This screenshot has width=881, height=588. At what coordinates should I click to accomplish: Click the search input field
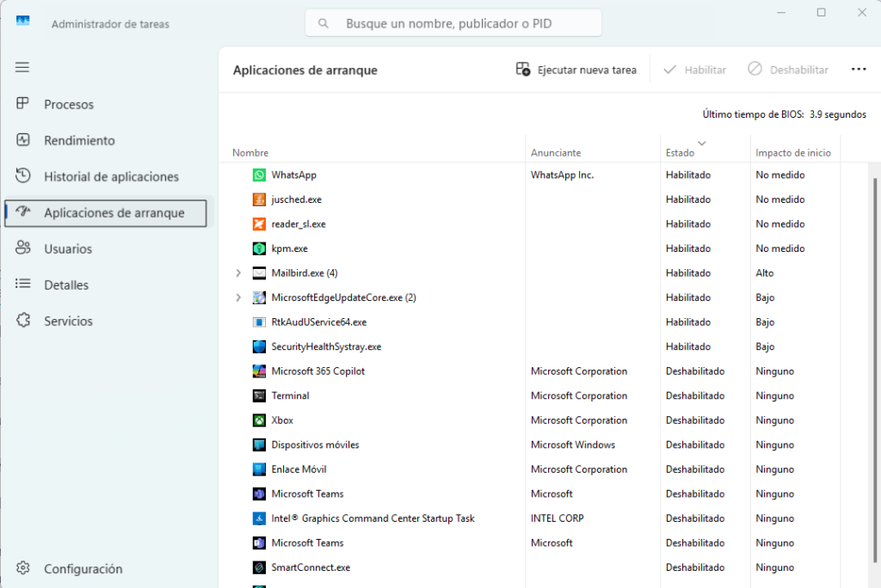(453, 22)
